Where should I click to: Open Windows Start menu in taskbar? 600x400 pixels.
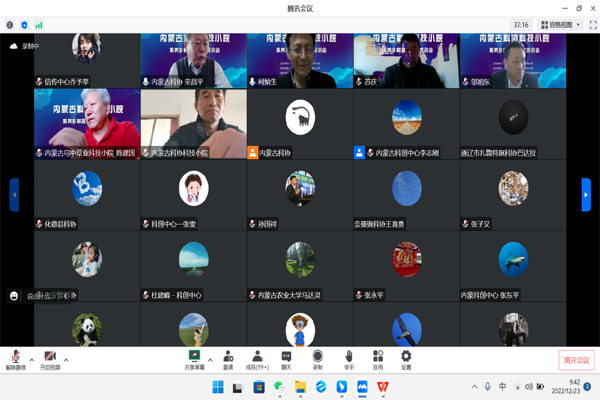point(217,387)
